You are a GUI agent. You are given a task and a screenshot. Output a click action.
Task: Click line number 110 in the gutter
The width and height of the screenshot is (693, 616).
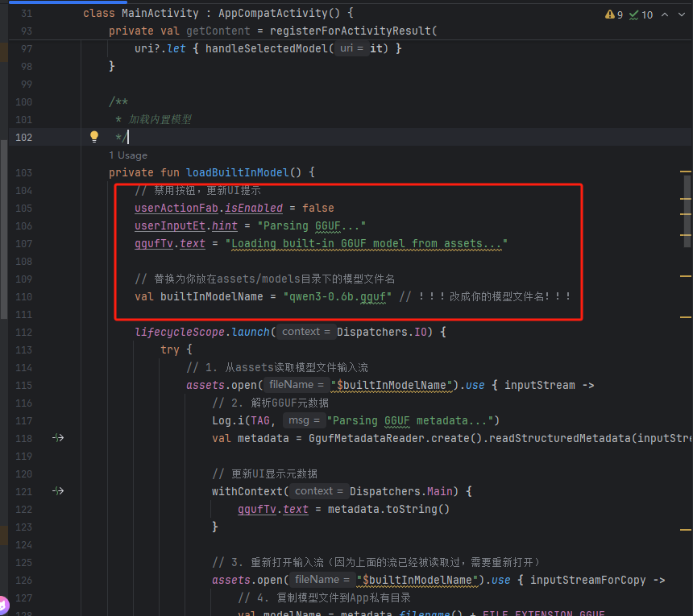tap(24, 296)
